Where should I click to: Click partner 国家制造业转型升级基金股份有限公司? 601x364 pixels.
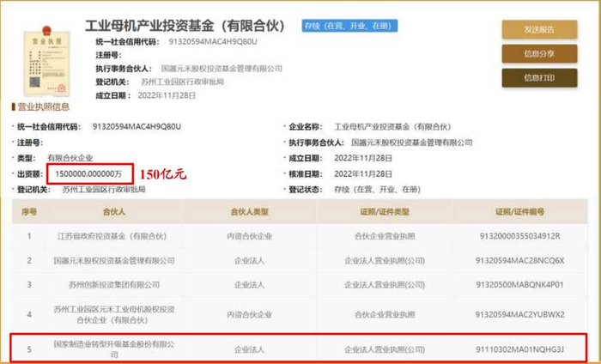pyautogui.click(x=114, y=349)
